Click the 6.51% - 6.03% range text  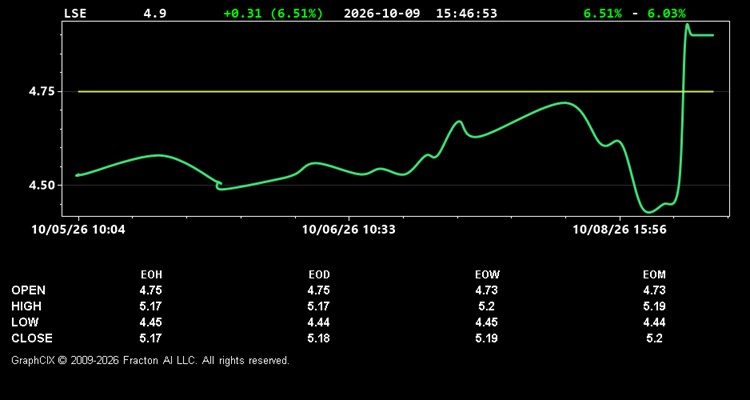[x=634, y=13]
